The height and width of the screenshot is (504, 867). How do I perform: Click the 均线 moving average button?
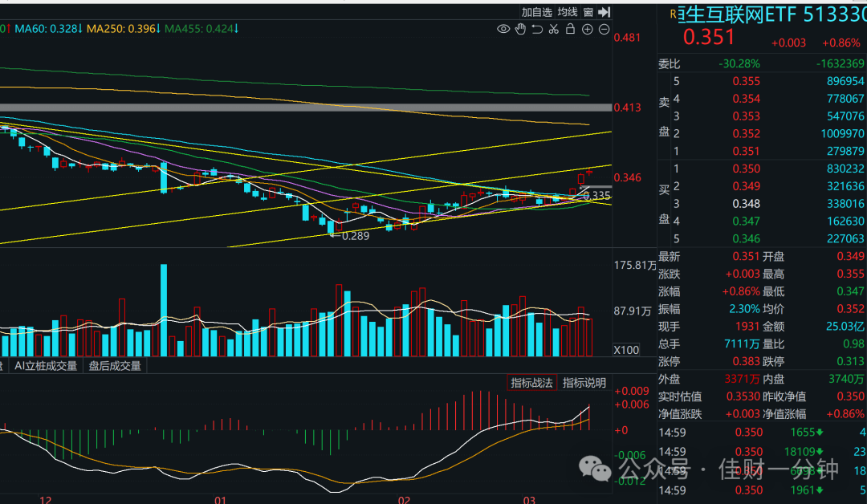[568, 12]
